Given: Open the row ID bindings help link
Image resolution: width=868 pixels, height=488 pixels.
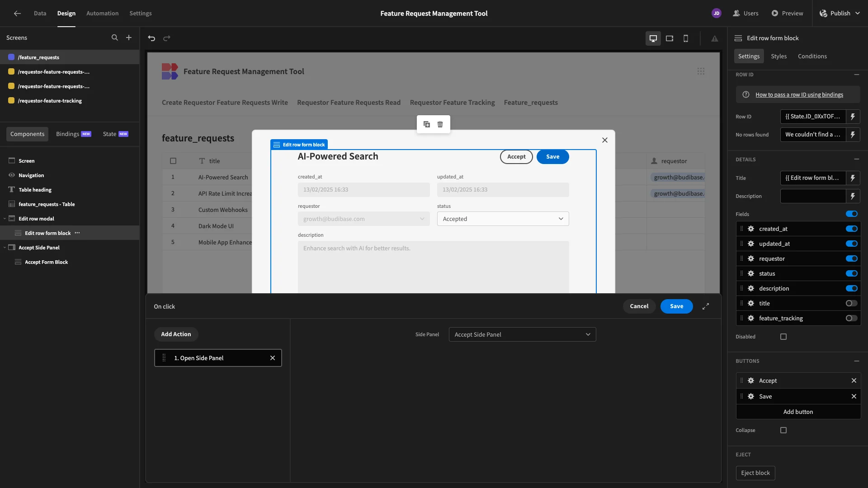Looking at the screenshot, I should 799,94.
